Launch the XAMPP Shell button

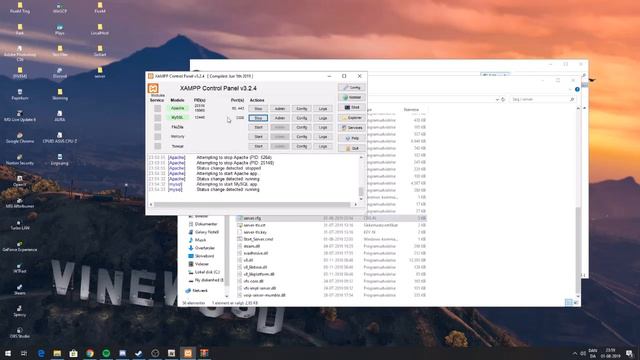[351, 107]
